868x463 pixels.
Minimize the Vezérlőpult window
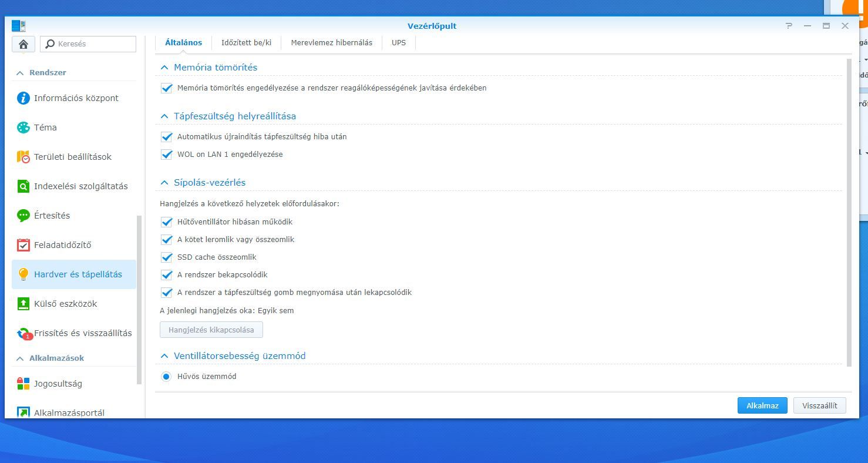tap(808, 26)
